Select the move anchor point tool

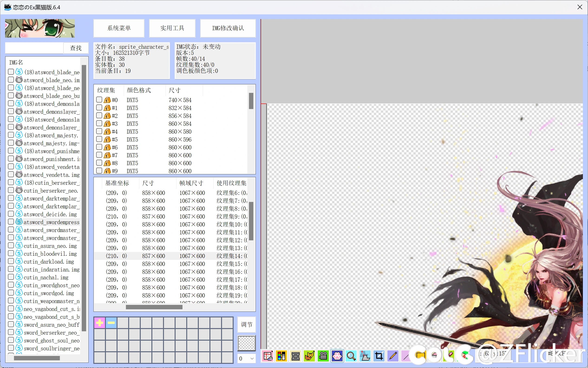tap(365, 356)
